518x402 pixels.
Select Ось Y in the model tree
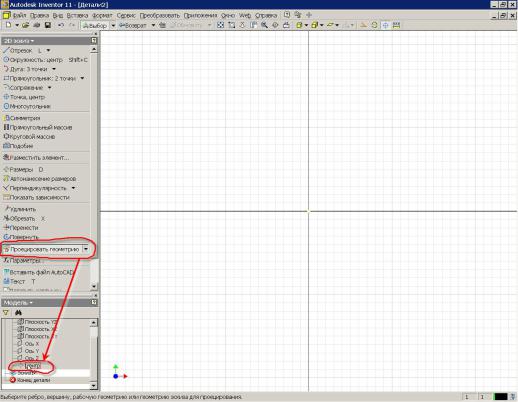pos(28,351)
